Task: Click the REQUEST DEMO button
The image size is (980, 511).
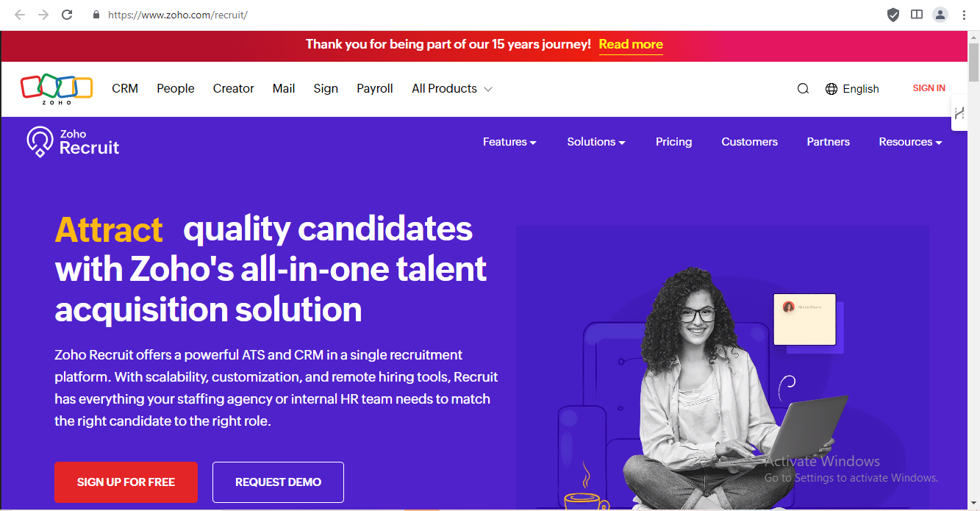Action: coord(278,482)
